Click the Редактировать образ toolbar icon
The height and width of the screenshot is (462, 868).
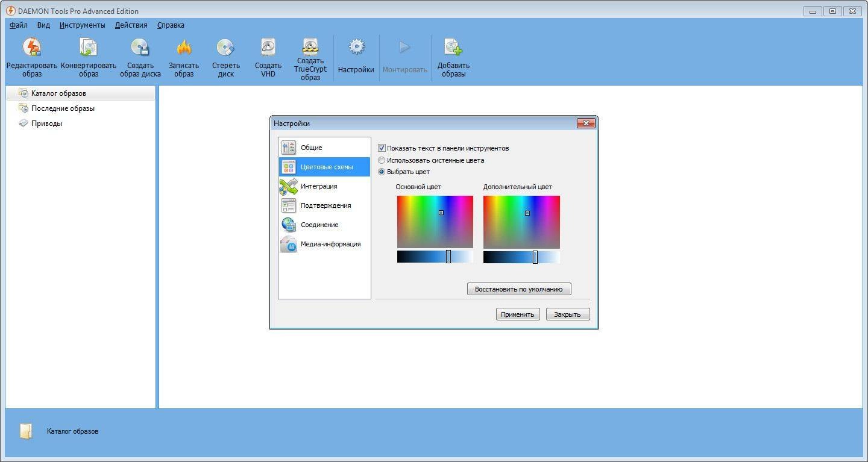[31, 47]
